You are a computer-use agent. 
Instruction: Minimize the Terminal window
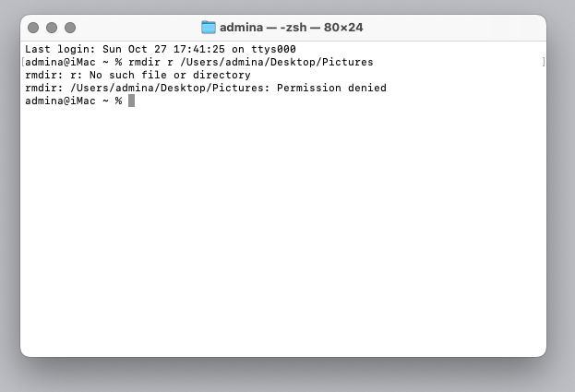[x=52, y=28]
